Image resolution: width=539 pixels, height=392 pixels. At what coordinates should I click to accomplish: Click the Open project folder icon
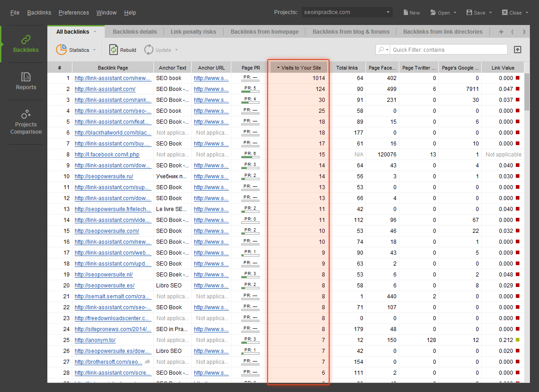click(433, 12)
